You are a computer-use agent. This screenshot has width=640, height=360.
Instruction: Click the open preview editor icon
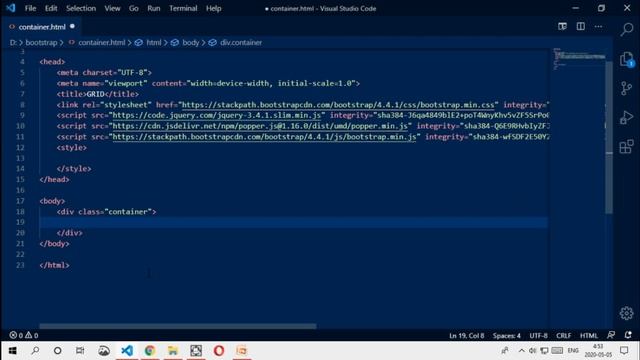coord(562,27)
